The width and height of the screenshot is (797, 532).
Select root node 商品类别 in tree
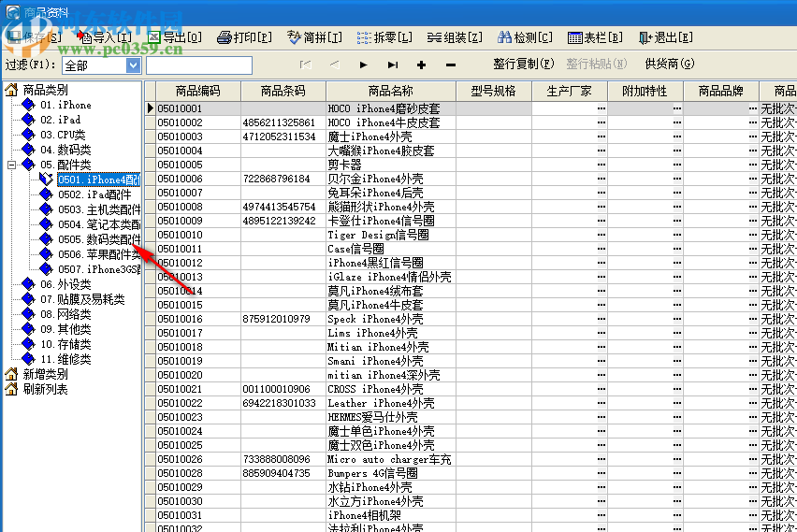coord(45,90)
